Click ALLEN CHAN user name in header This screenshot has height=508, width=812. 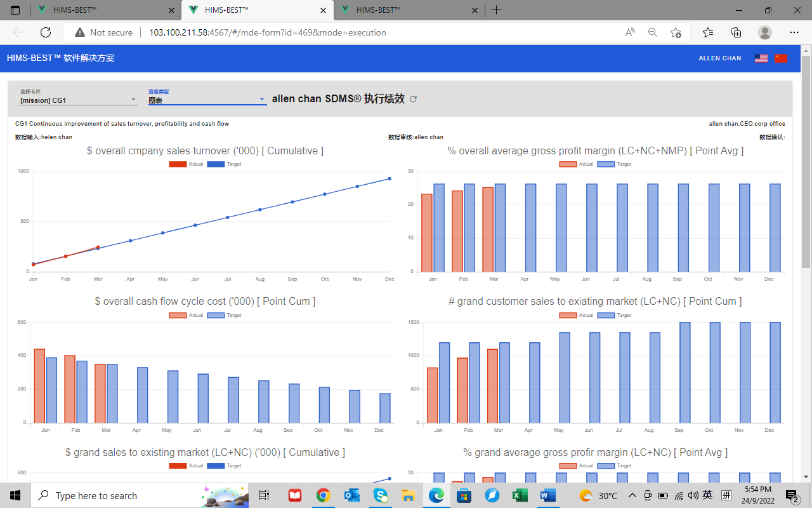719,58
